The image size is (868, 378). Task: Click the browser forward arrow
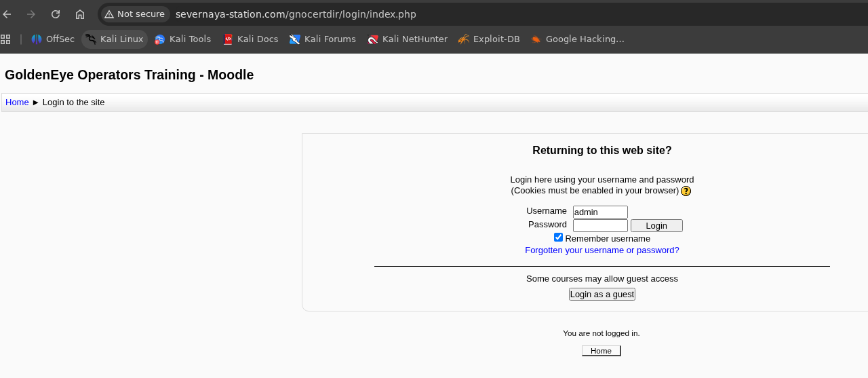pos(31,14)
